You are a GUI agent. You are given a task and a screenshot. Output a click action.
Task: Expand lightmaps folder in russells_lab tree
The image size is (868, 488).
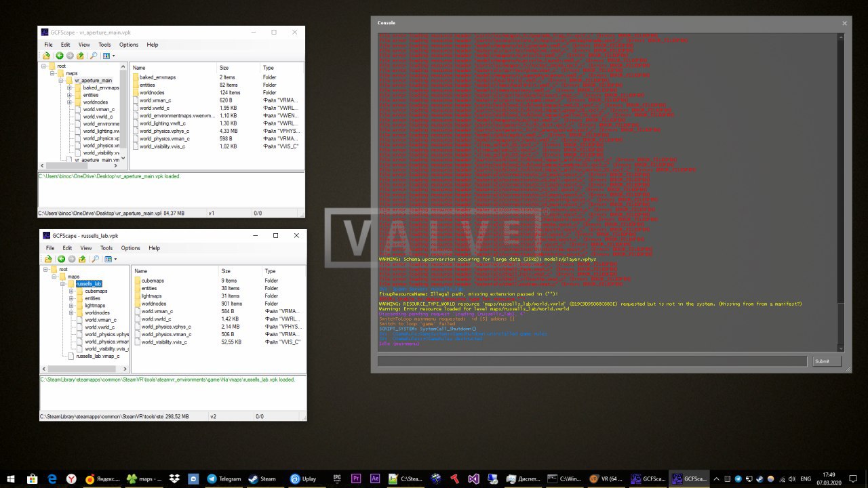(x=71, y=306)
